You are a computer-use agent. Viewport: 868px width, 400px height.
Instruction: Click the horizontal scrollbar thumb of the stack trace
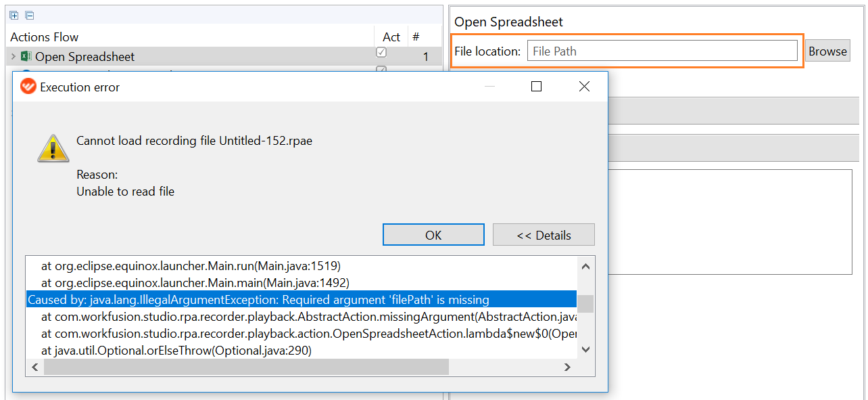tap(246, 367)
